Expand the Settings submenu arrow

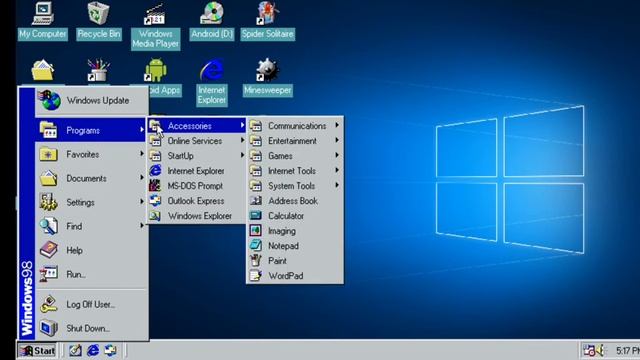point(142,202)
